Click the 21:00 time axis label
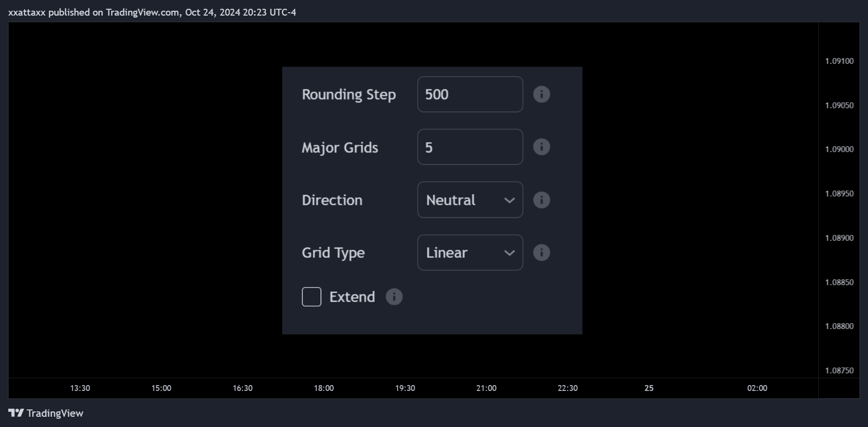The image size is (868, 427). [x=486, y=388]
